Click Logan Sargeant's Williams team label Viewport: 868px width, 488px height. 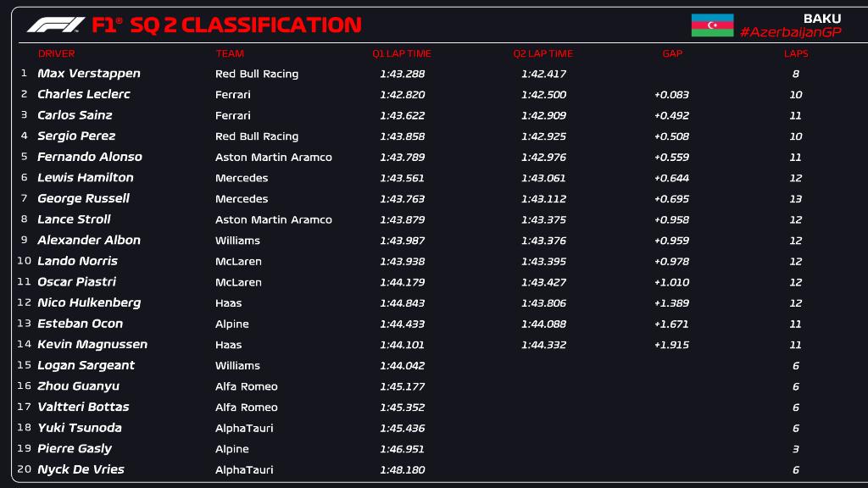pos(237,365)
